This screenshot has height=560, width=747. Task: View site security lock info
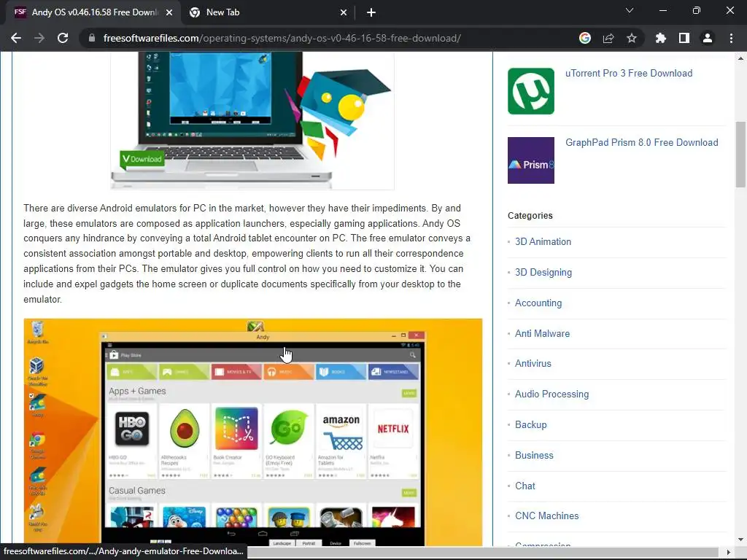coord(92,38)
